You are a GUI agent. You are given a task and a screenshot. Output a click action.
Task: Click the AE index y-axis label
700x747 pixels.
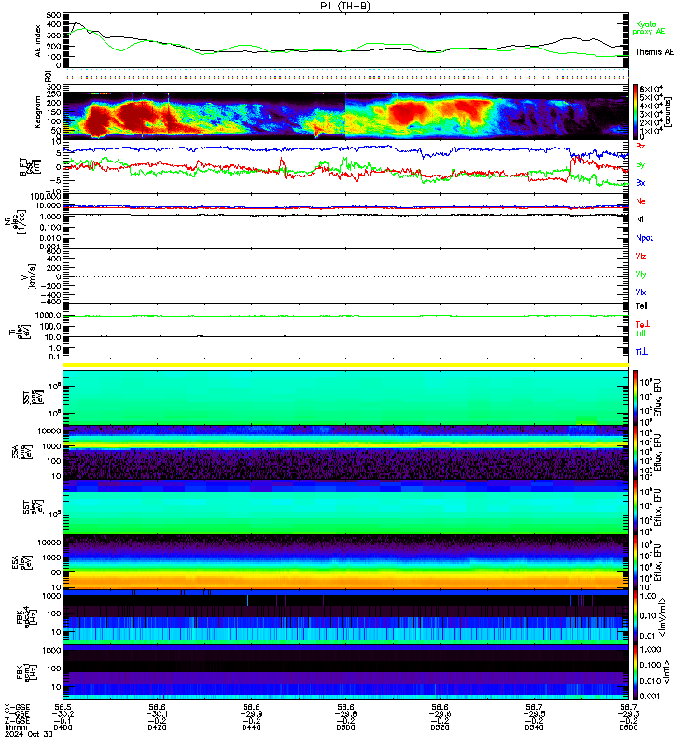point(37,41)
